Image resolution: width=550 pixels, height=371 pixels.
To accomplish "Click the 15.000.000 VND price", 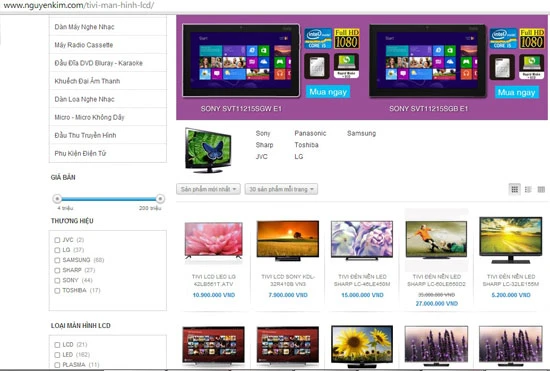I will click(x=362, y=295).
